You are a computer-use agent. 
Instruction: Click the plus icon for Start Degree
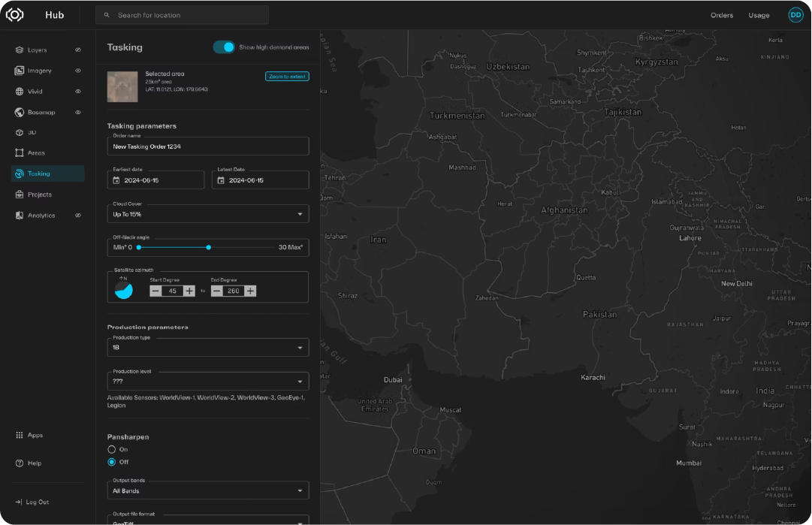[x=189, y=291]
